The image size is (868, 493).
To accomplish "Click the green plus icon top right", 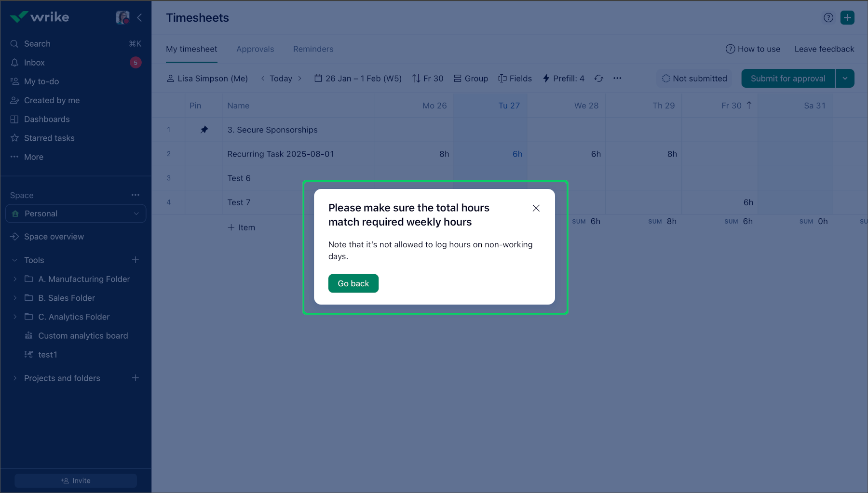I will [x=847, y=17].
